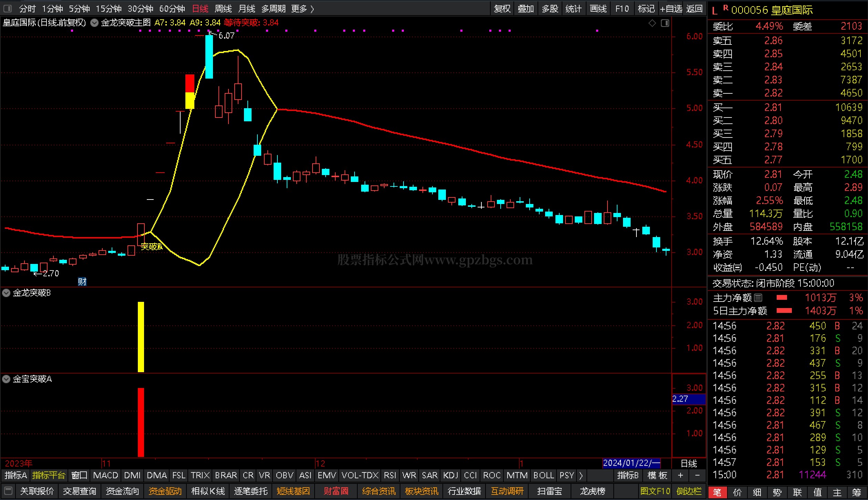Viewport: 868px width, 500px height.
Task: Open the 模板 template button
Action: click(x=657, y=476)
